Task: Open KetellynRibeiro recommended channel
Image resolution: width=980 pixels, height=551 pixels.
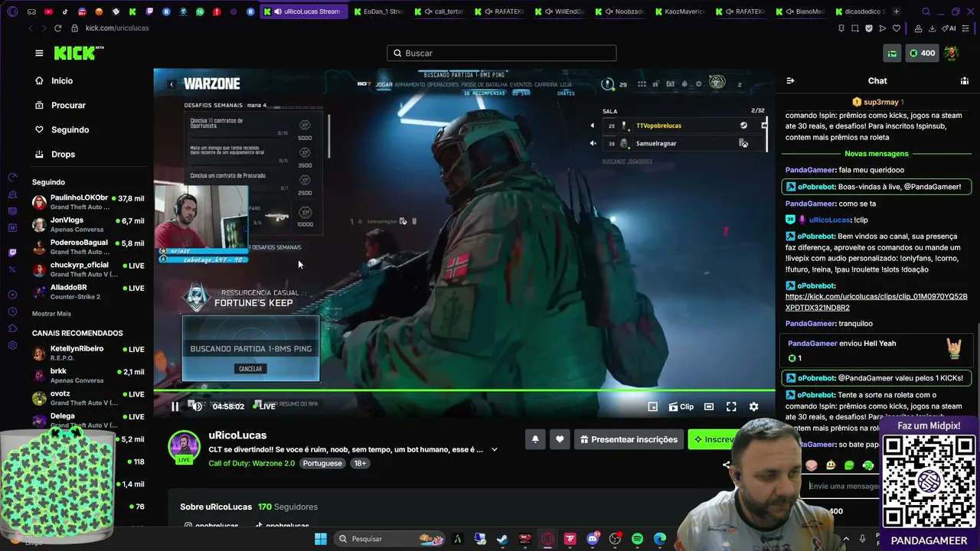Action: click(x=88, y=353)
